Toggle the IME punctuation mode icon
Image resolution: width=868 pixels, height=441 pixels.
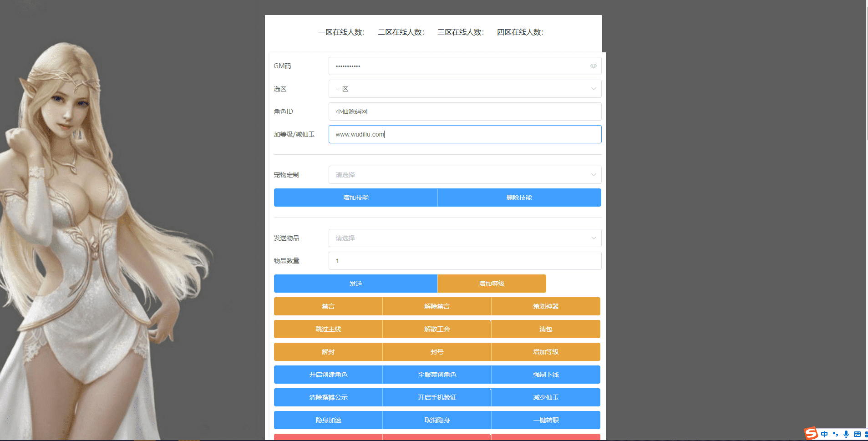(x=835, y=434)
